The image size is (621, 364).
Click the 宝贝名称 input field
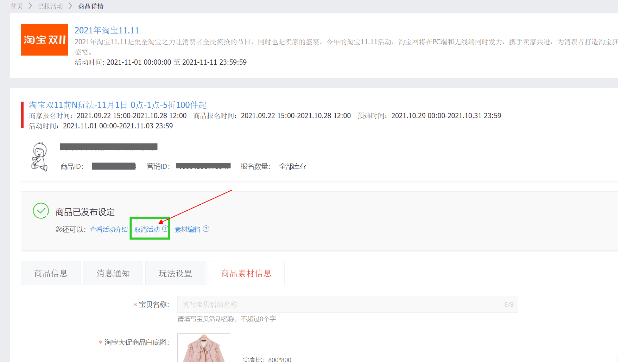click(x=341, y=304)
